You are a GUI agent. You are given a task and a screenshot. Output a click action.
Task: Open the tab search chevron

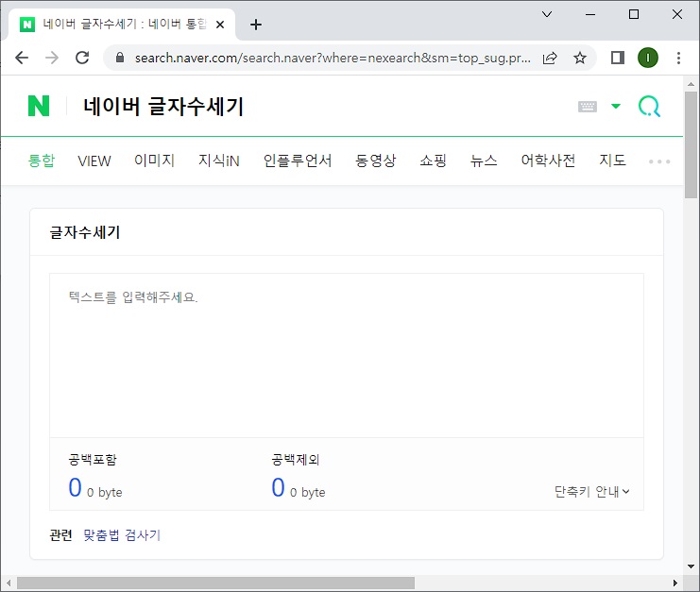click(547, 14)
